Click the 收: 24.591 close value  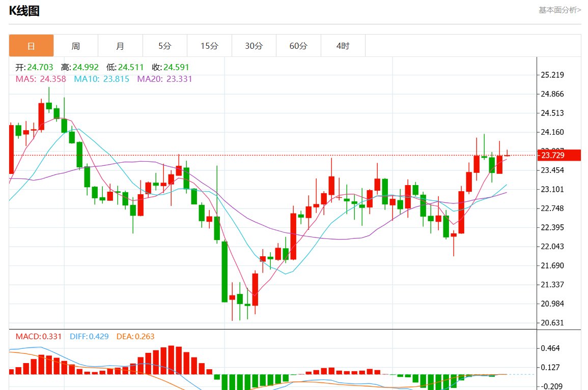coord(171,68)
